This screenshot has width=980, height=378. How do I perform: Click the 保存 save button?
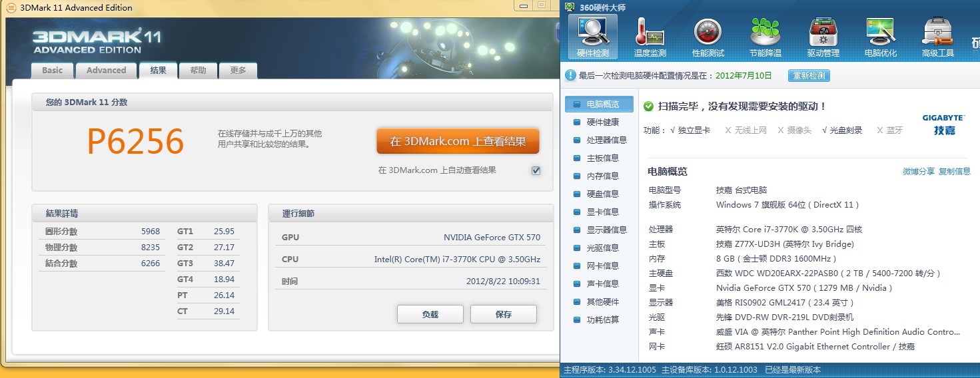[504, 314]
